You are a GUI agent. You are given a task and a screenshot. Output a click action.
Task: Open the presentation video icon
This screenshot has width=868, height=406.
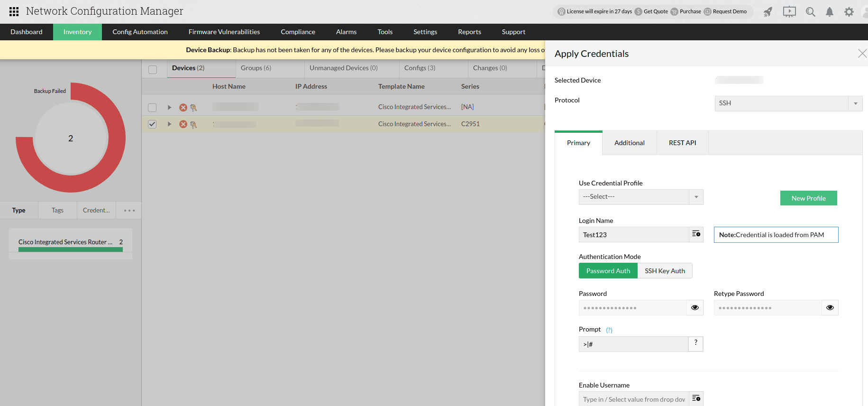pyautogui.click(x=789, y=12)
